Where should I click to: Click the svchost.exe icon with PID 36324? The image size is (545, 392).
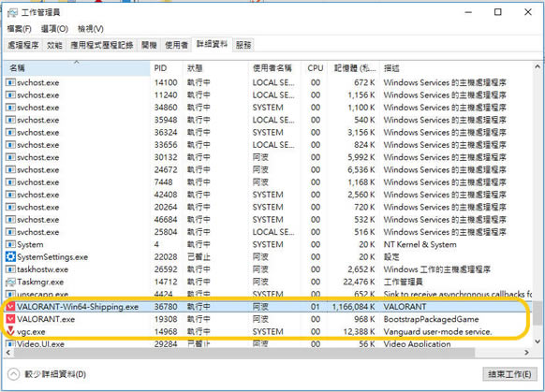click(x=11, y=132)
